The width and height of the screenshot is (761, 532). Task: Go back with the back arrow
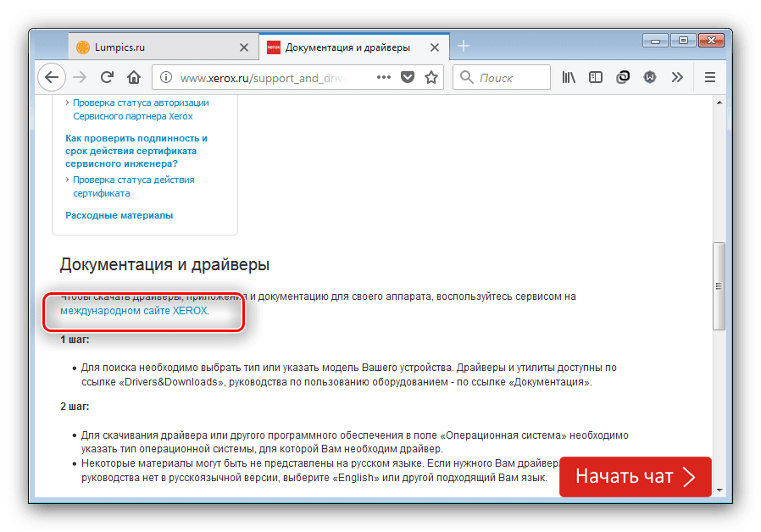(x=52, y=77)
